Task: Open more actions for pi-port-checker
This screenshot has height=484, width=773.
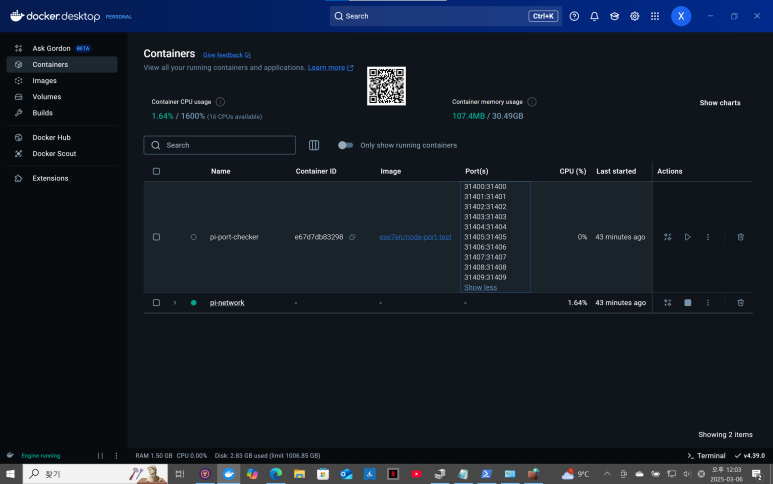Action: [x=708, y=237]
